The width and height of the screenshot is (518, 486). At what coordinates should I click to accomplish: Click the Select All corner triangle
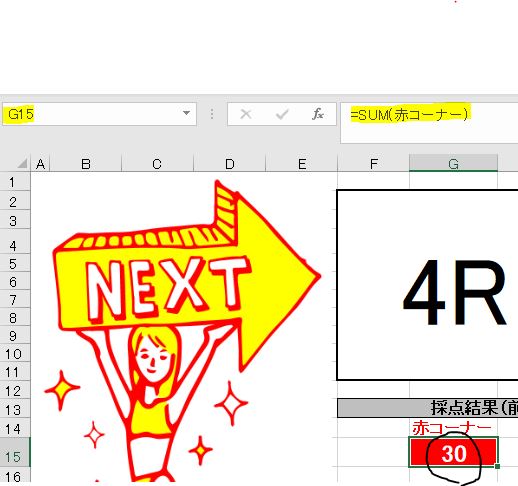(22, 164)
